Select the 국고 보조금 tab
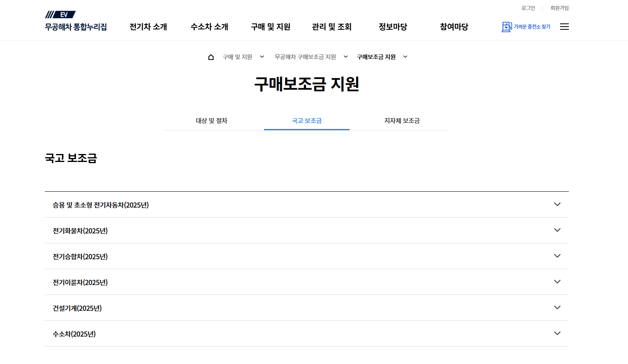The image size is (628, 364). coord(307,121)
